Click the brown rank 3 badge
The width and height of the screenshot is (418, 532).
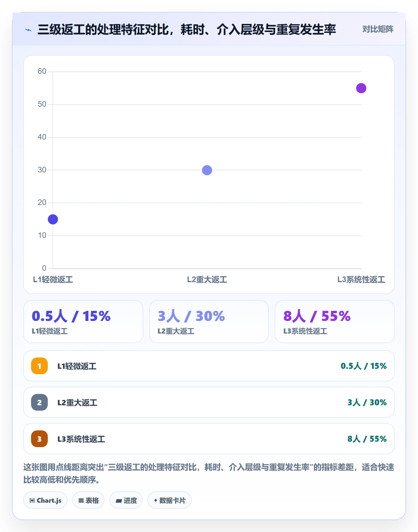pos(39,439)
